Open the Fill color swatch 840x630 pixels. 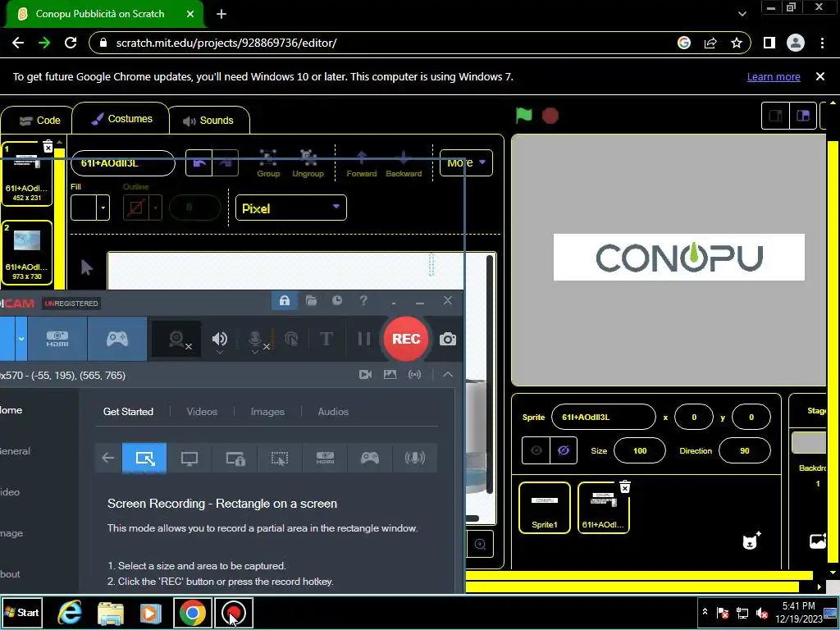89,208
